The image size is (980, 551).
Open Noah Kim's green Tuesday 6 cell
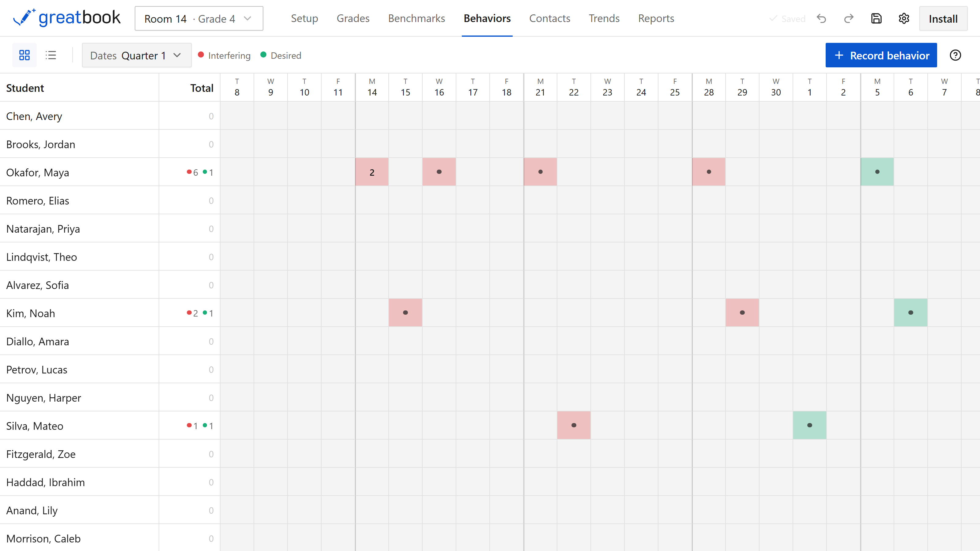coord(910,313)
